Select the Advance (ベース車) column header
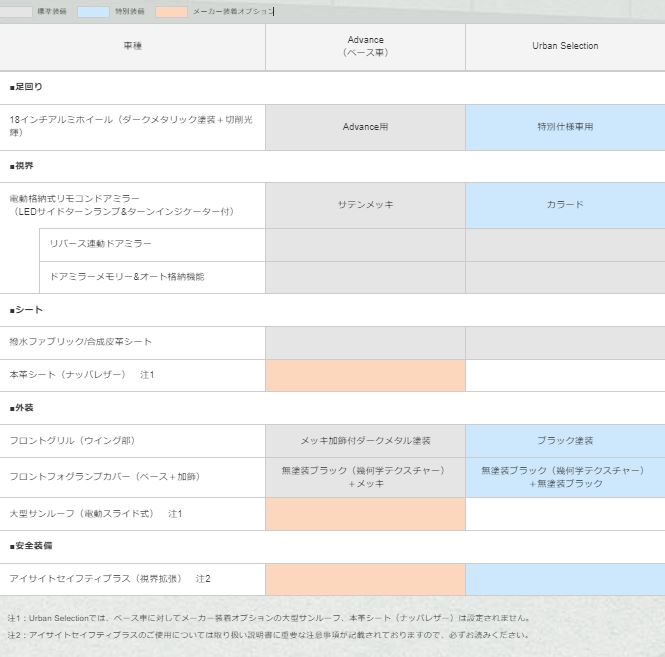The image size is (665, 657). pyautogui.click(x=365, y=46)
